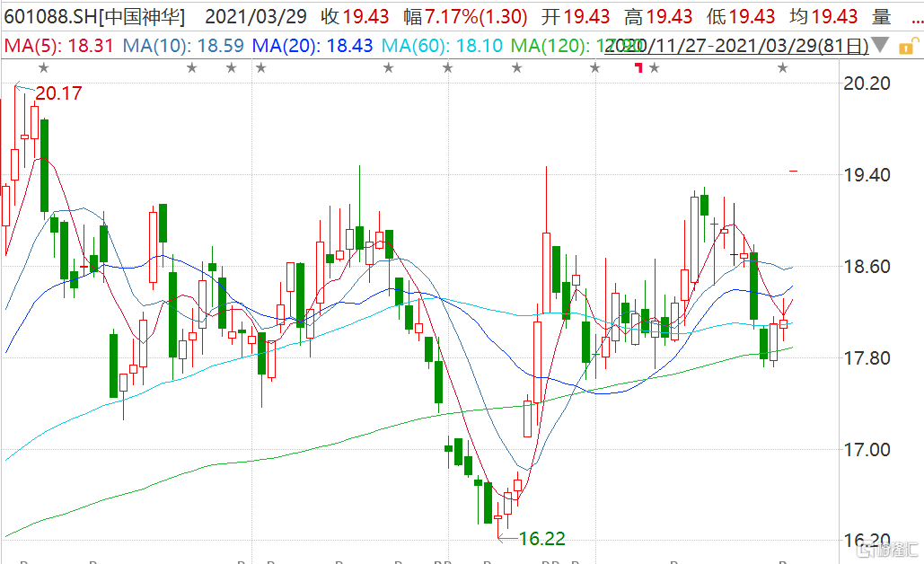Click the 16.22 low price annotation
Image resolution: width=924 pixels, height=564 pixels.
click(x=542, y=539)
